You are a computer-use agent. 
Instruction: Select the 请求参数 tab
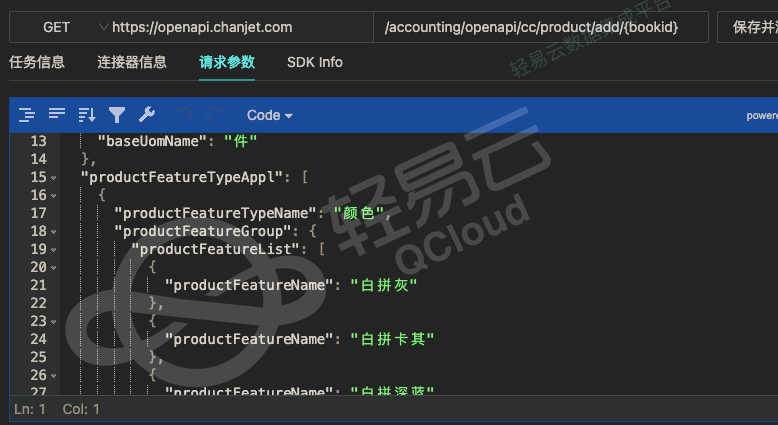[x=227, y=62]
